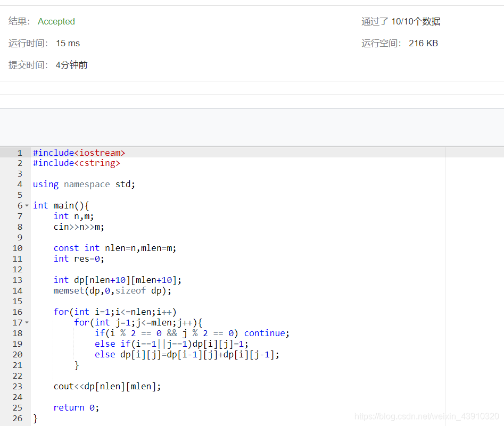Image resolution: width=504 pixels, height=426 pixels.
Task: Click the int main(){ line
Action: click(x=61, y=206)
